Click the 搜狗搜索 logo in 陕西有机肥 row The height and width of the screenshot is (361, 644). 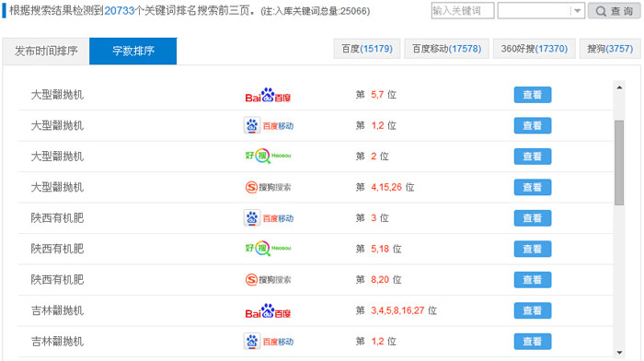click(x=269, y=280)
